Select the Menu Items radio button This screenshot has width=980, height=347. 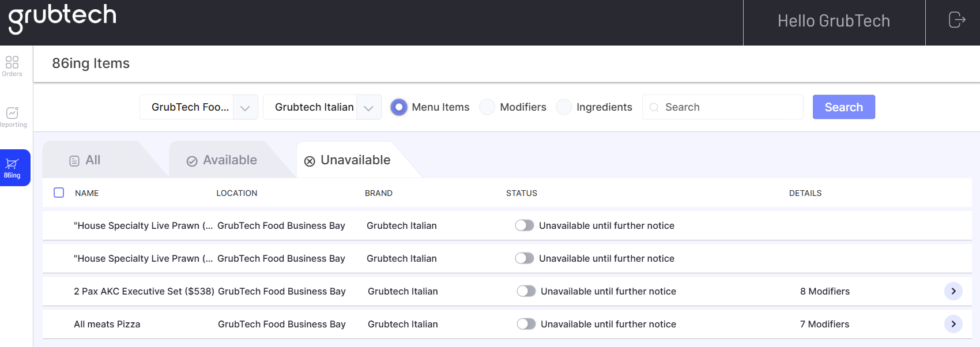click(x=398, y=107)
